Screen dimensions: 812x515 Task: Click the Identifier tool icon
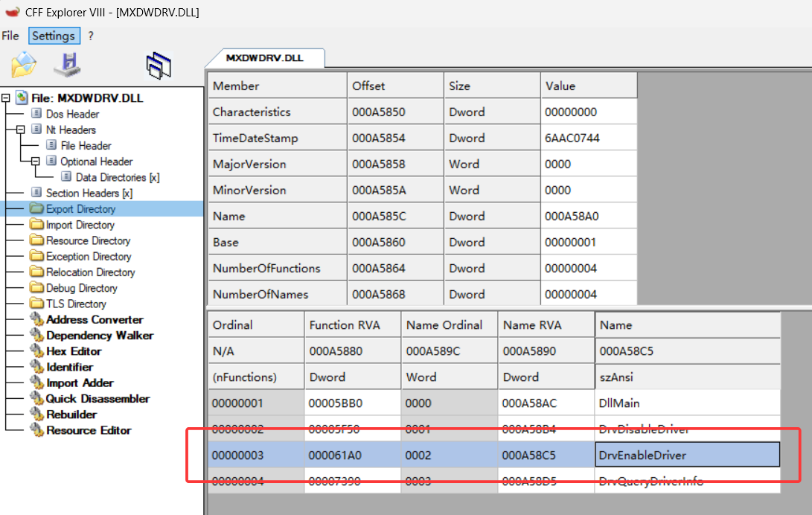(36, 367)
